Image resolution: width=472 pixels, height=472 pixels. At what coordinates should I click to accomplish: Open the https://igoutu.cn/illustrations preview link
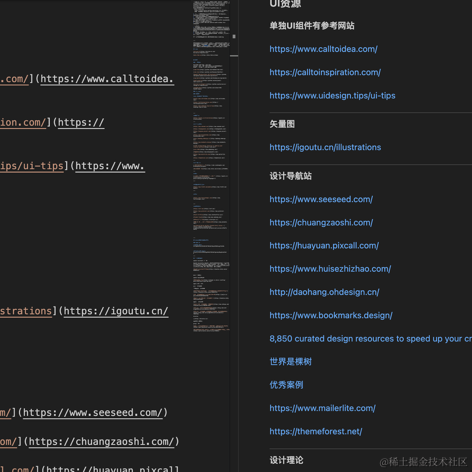pyautogui.click(x=325, y=147)
